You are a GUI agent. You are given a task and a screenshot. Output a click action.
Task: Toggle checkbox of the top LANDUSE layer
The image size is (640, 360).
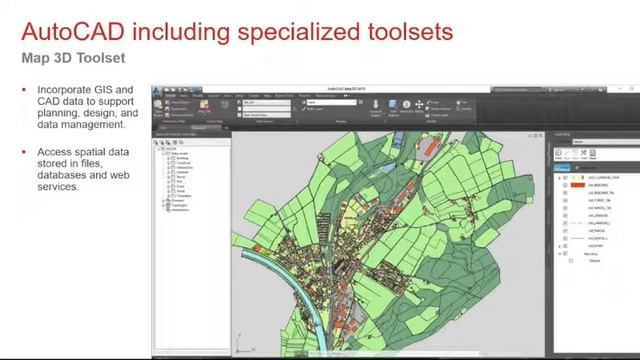pyautogui.click(x=565, y=178)
